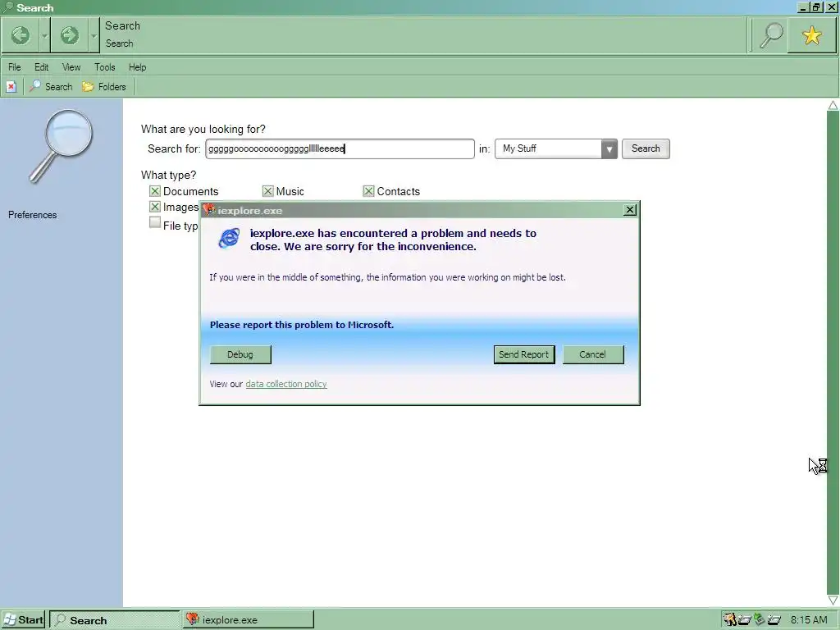This screenshot has width=840, height=630.
Task: Open the Tools menu
Action: (104, 67)
